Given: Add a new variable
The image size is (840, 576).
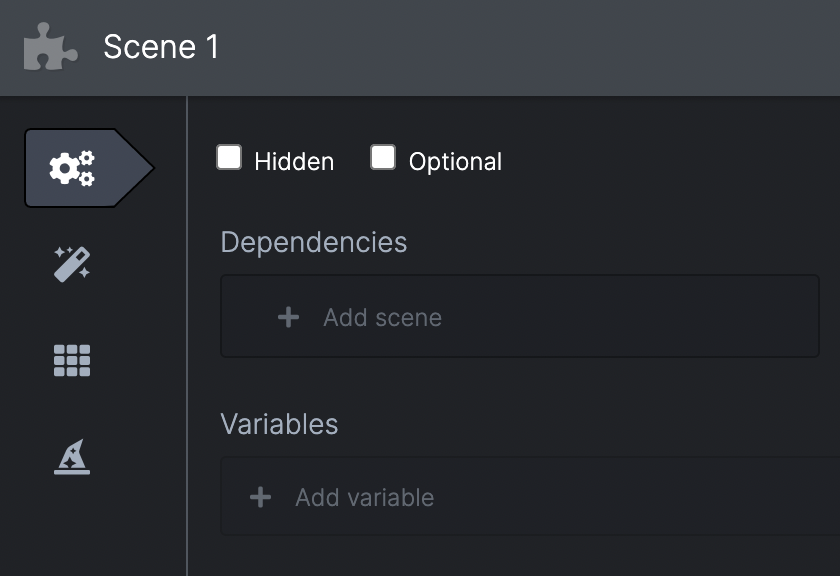Looking at the screenshot, I should point(364,496).
